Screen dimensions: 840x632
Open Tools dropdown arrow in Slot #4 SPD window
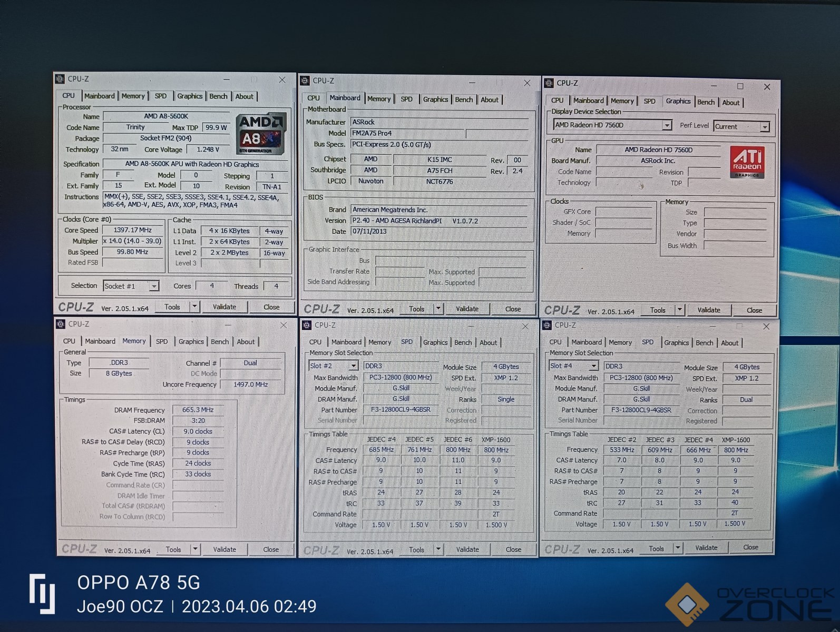pos(678,548)
